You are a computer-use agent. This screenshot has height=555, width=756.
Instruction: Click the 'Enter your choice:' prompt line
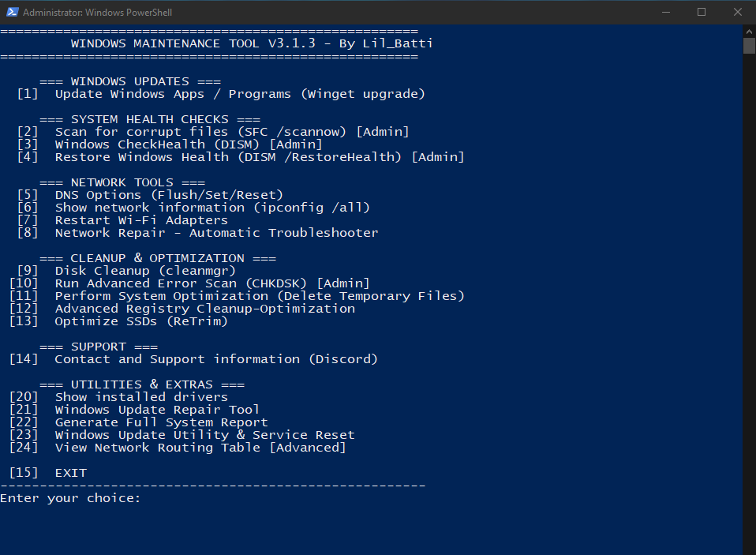click(x=70, y=498)
